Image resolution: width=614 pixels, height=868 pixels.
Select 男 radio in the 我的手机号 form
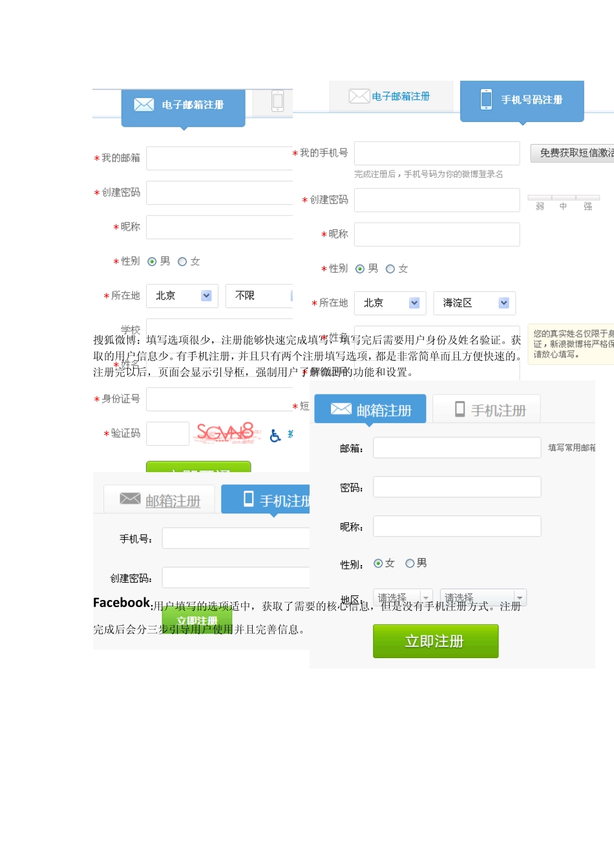coord(360,269)
